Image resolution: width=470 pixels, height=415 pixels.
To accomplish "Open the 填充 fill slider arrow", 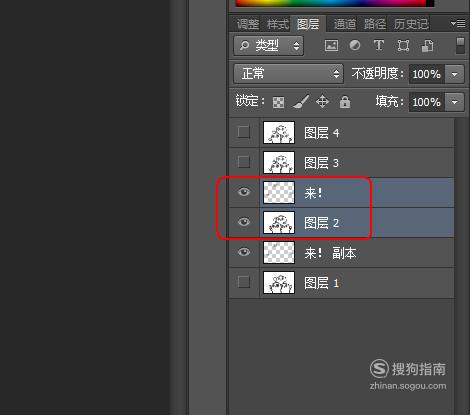I will [x=455, y=102].
